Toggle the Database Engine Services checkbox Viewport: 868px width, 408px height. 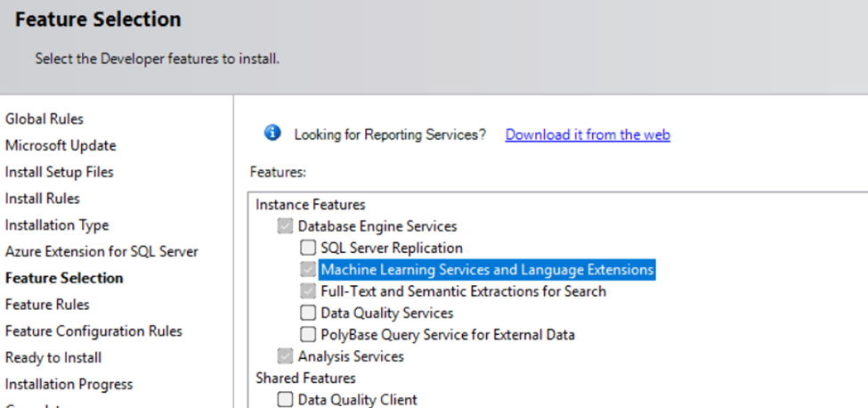pos(285,226)
